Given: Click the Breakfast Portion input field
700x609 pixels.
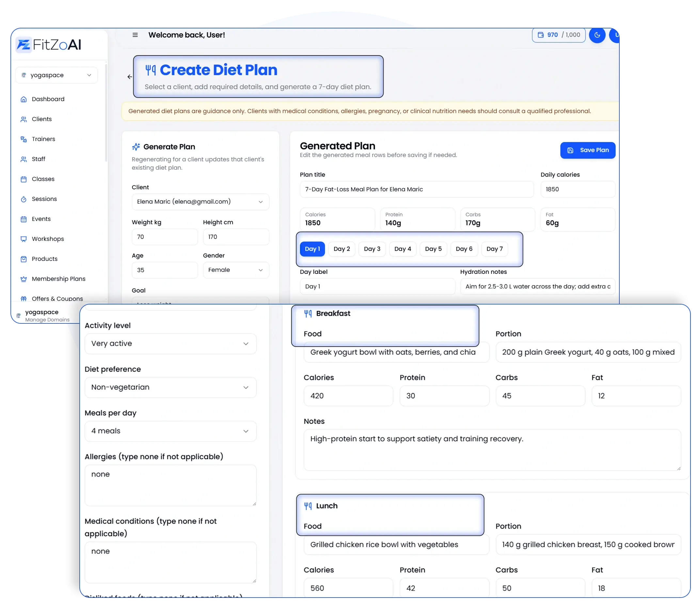Looking at the screenshot, I should pos(588,352).
